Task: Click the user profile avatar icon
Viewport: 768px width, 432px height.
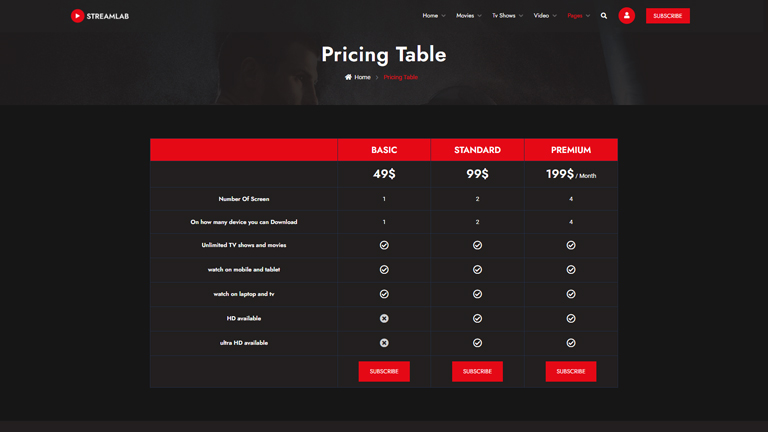Action: click(x=627, y=16)
